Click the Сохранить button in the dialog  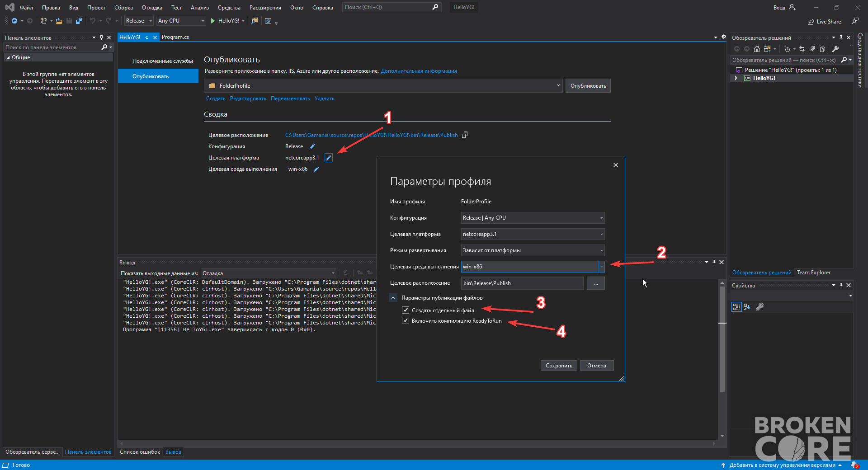pos(559,366)
